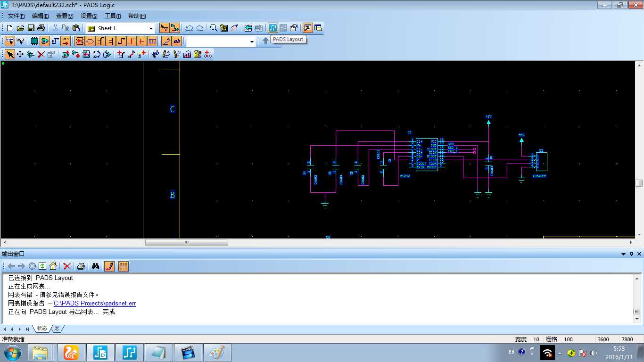Toggle the Labels LBL selection filter
The width and height of the screenshot is (644, 362).
click(x=152, y=41)
